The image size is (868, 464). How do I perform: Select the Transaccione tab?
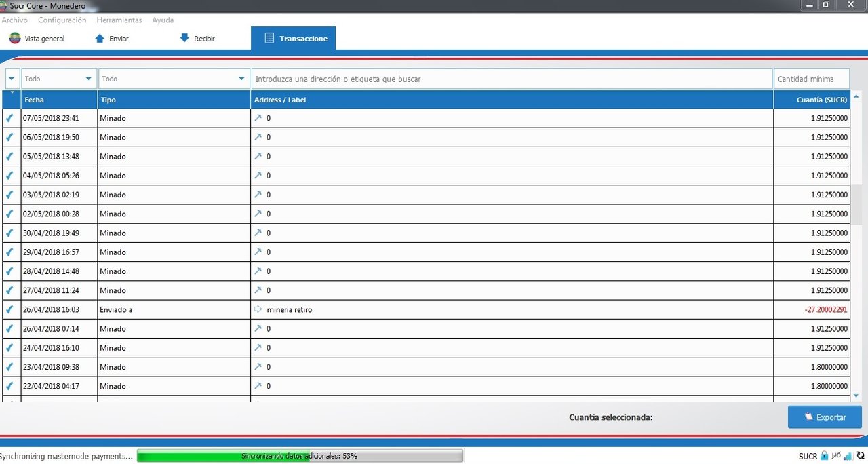click(x=293, y=39)
